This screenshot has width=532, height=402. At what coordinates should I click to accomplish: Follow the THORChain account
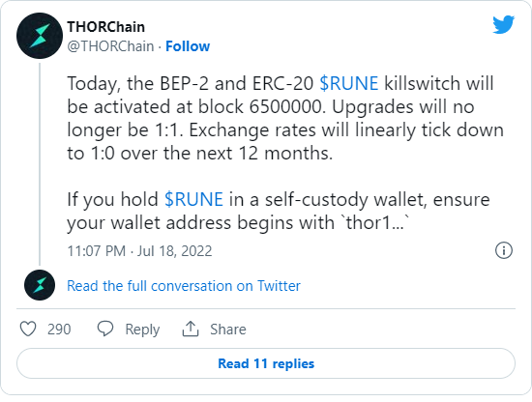coord(188,46)
